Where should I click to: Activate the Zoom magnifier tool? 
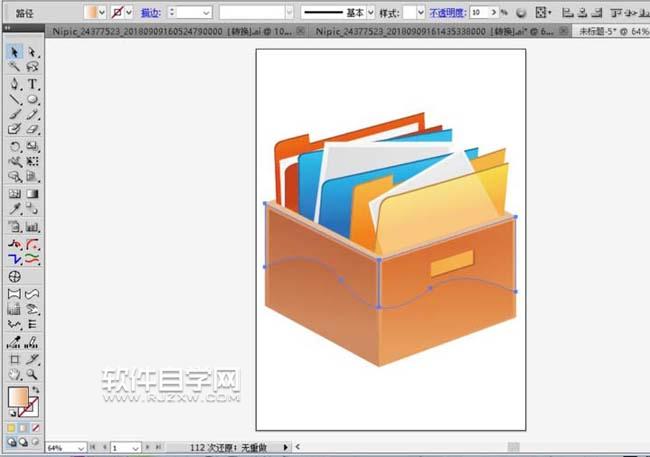pos(32,374)
